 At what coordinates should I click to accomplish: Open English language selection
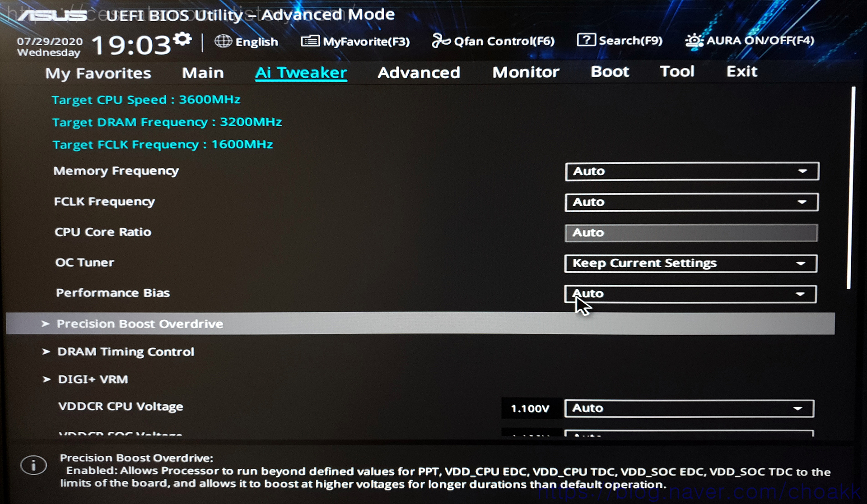(256, 42)
